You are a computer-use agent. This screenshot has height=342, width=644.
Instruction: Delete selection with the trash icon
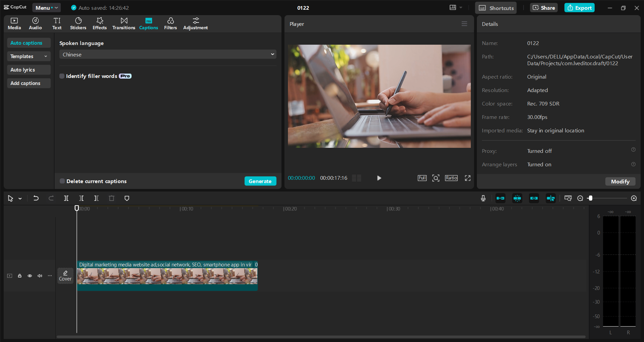(111, 198)
